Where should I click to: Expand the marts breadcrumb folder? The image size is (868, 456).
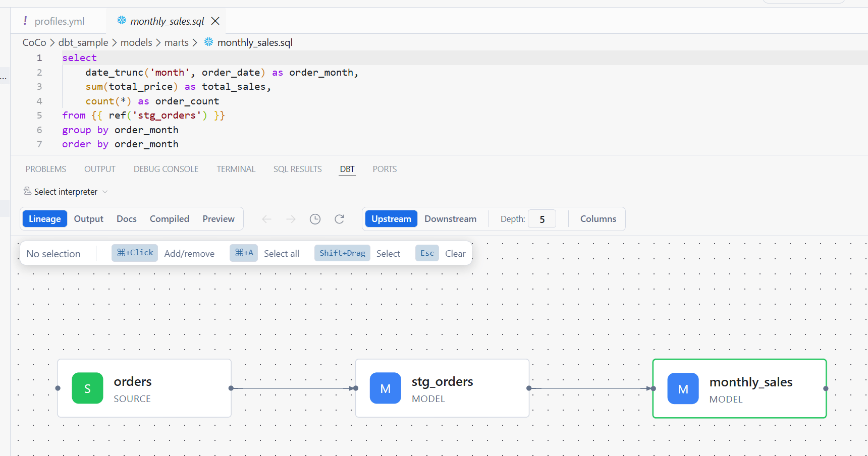click(177, 42)
